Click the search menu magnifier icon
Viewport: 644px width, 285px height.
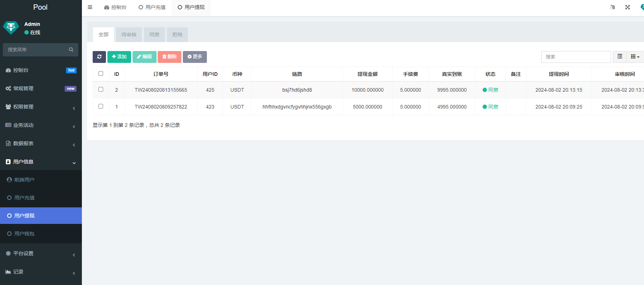(71, 50)
